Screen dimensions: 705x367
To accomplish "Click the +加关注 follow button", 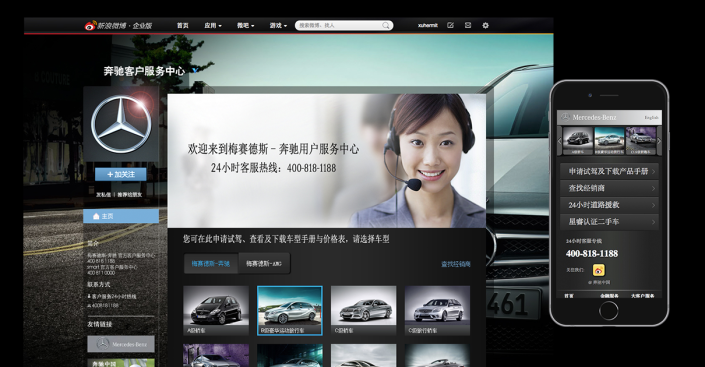I will 120,175.
